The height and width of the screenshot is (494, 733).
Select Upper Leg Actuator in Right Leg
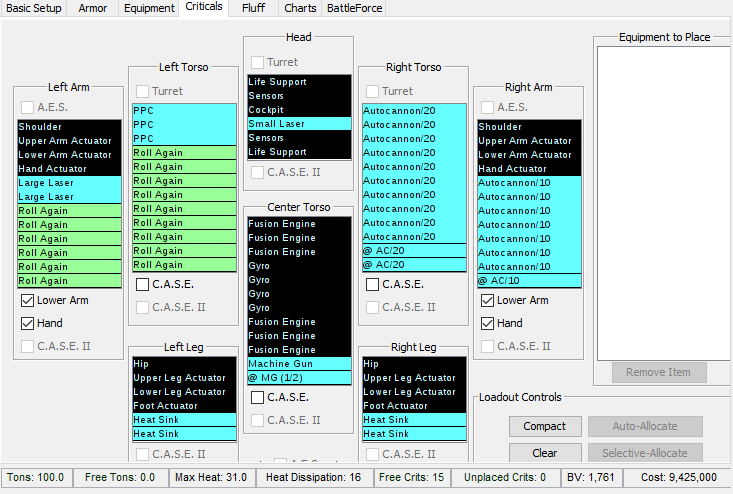click(x=414, y=378)
